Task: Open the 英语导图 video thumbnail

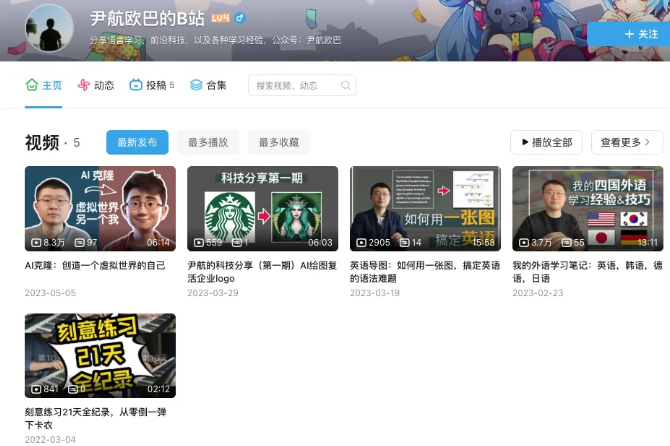Action: 426,208
